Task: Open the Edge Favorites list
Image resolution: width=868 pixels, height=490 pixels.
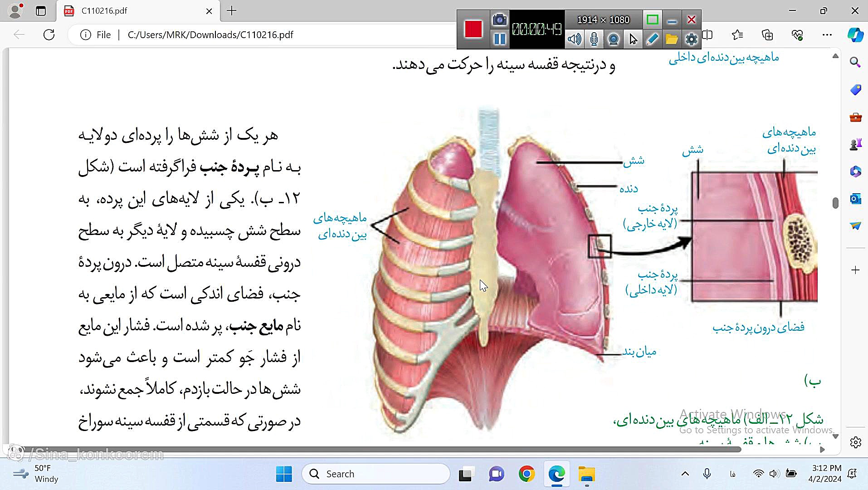Action: coord(737,35)
